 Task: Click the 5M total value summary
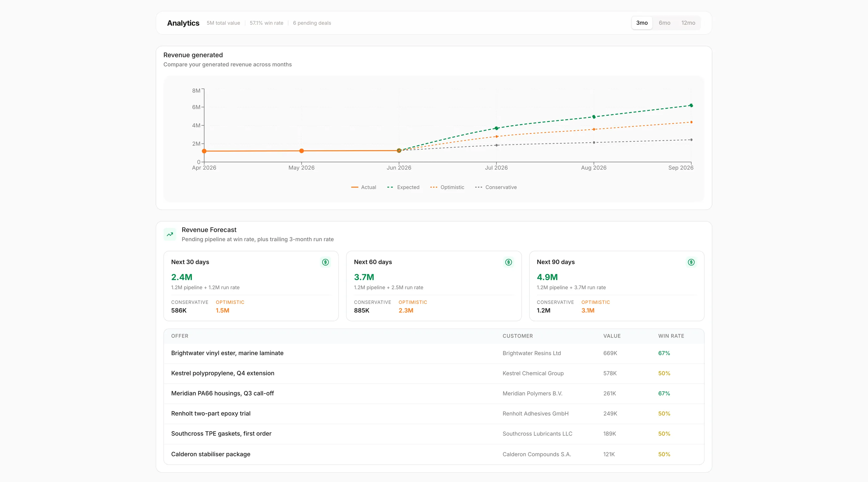[224, 23]
